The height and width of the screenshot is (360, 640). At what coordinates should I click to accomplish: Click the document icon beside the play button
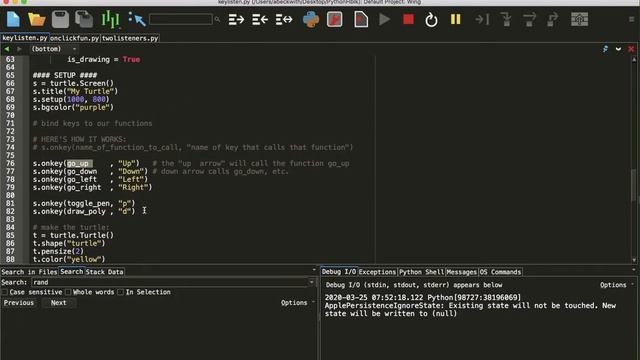click(x=361, y=19)
